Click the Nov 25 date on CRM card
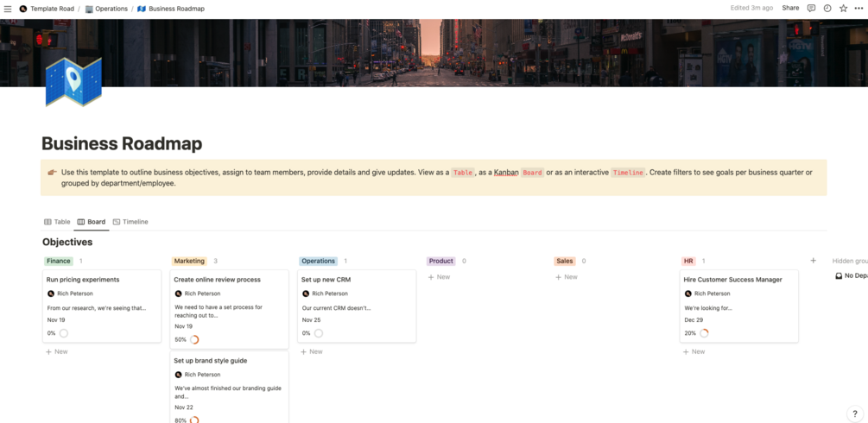868x423 pixels. point(311,320)
